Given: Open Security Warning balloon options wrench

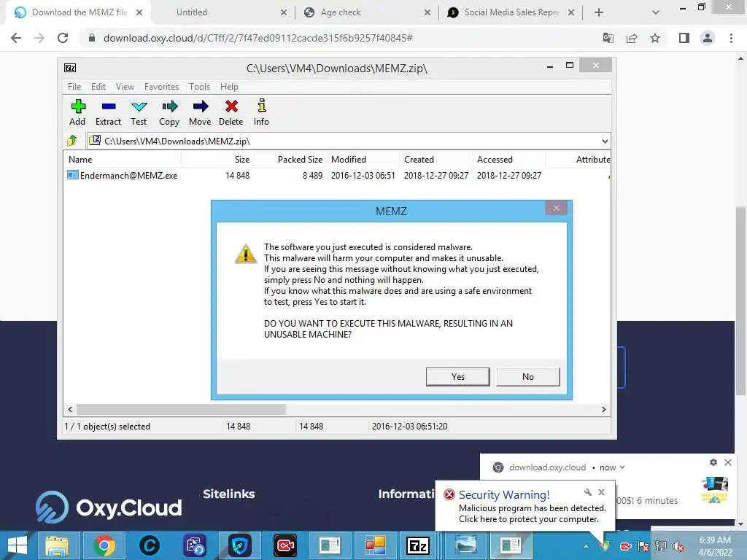Looking at the screenshot, I should coord(588,492).
